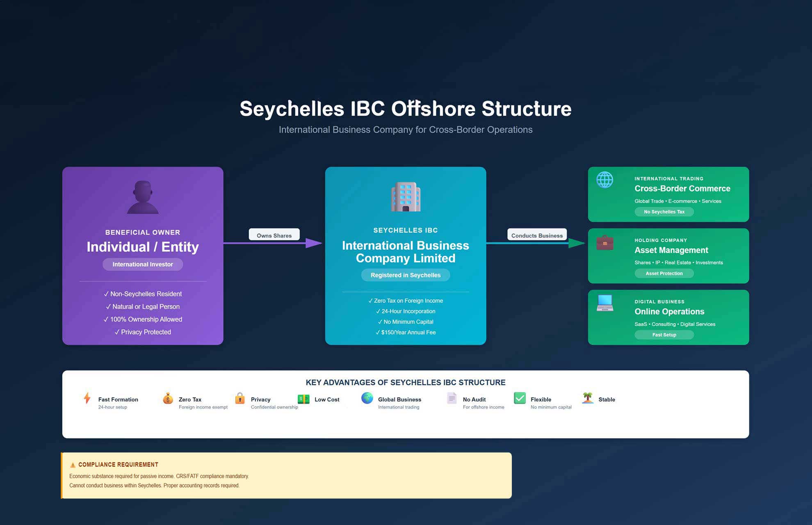Screen dimensions: 812x525
Task: Check the Zero Tax on Foreign Income item
Action: tap(405, 301)
